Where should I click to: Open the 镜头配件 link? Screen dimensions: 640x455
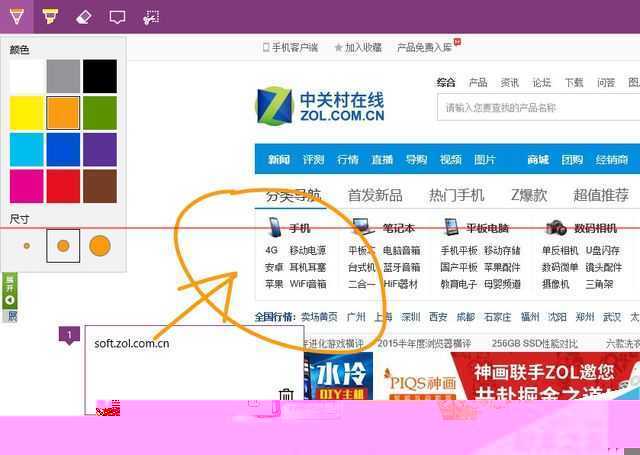point(603,267)
